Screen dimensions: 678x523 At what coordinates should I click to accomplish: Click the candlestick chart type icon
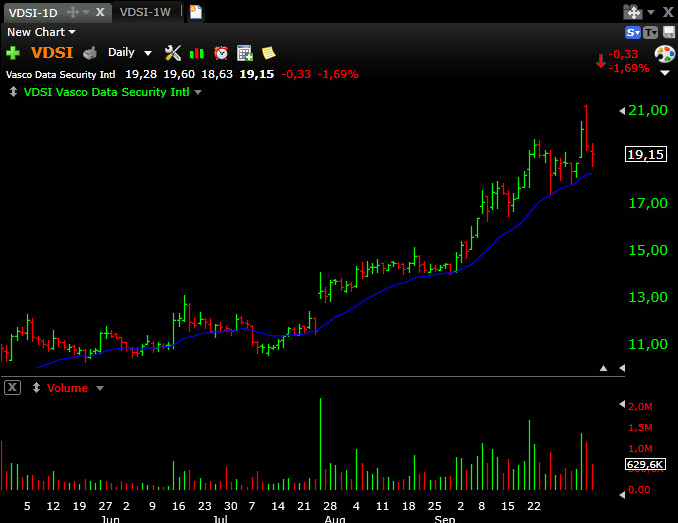pyautogui.click(x=196, y=53)
